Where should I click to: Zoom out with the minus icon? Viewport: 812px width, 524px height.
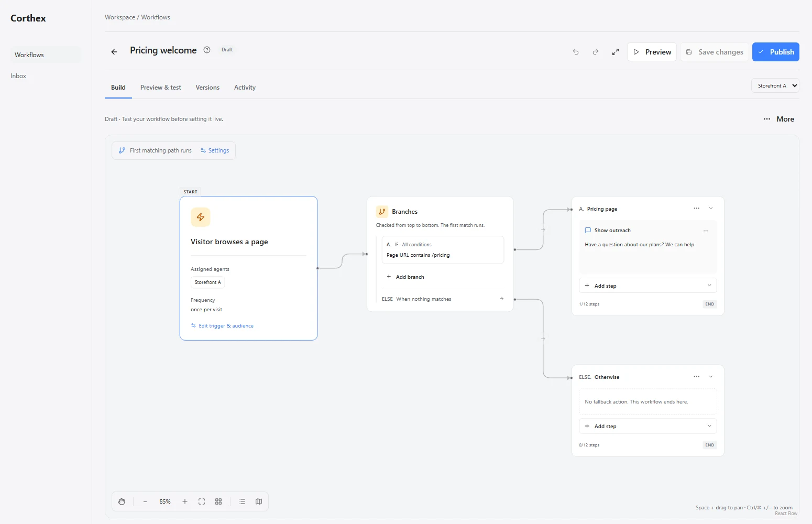click(145, 501)
